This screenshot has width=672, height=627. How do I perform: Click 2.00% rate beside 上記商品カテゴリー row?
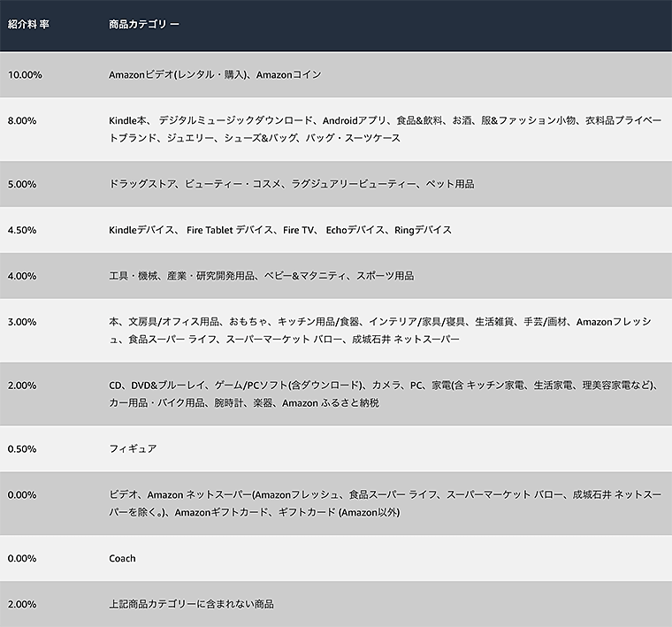[x=22, y=604]
